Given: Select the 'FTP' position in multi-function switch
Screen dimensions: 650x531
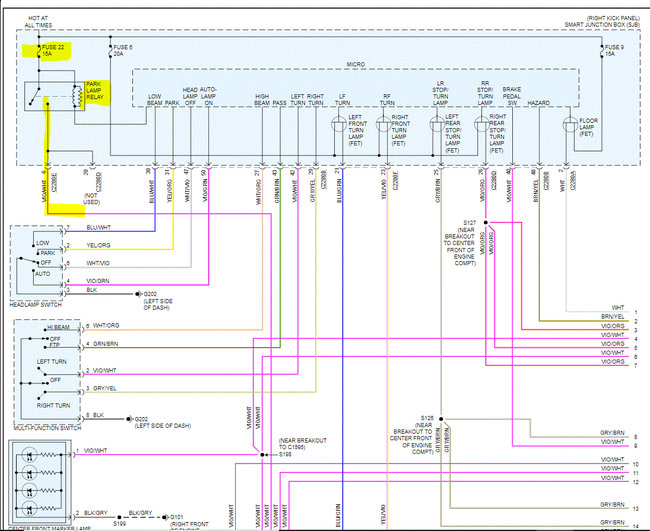Looking at the screenshot, I should (x=55, y=345).
